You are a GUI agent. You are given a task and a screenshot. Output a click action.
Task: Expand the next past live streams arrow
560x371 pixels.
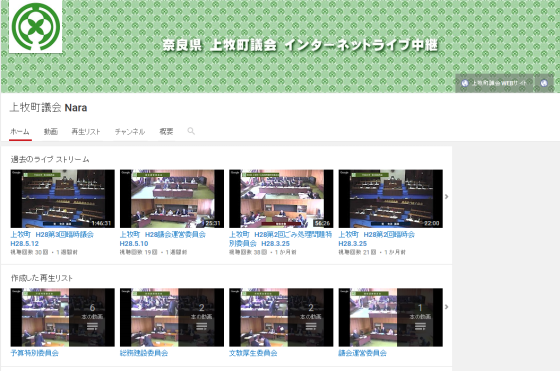click(446, 196)
